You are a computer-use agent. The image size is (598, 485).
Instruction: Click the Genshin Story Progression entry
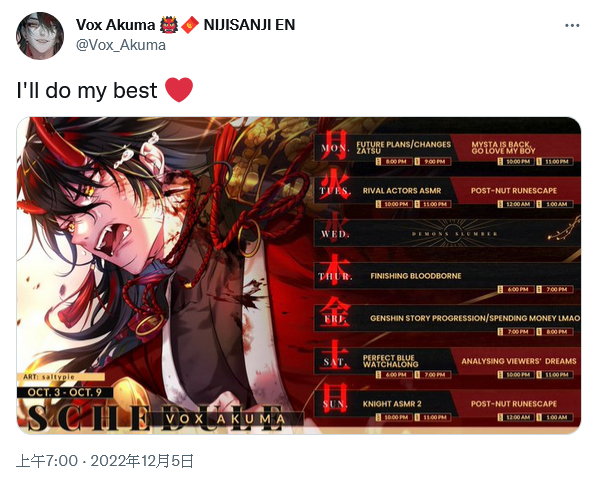click(475, 318)
